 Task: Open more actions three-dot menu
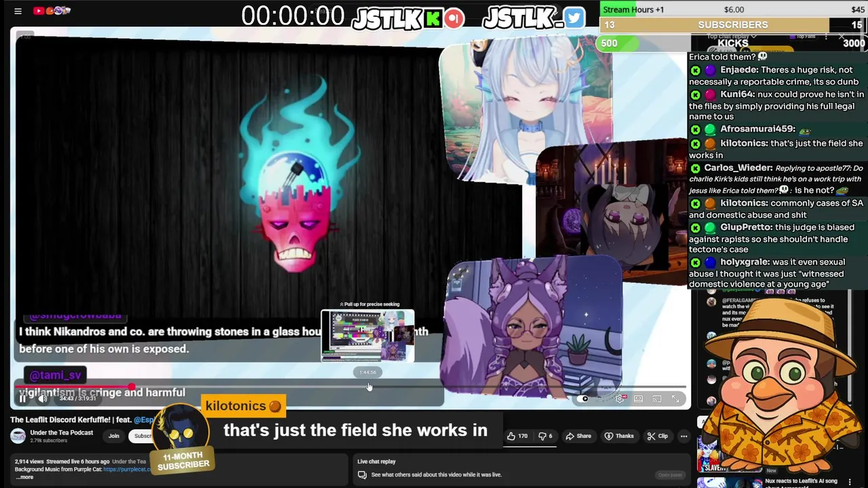[x=684, y=436]
